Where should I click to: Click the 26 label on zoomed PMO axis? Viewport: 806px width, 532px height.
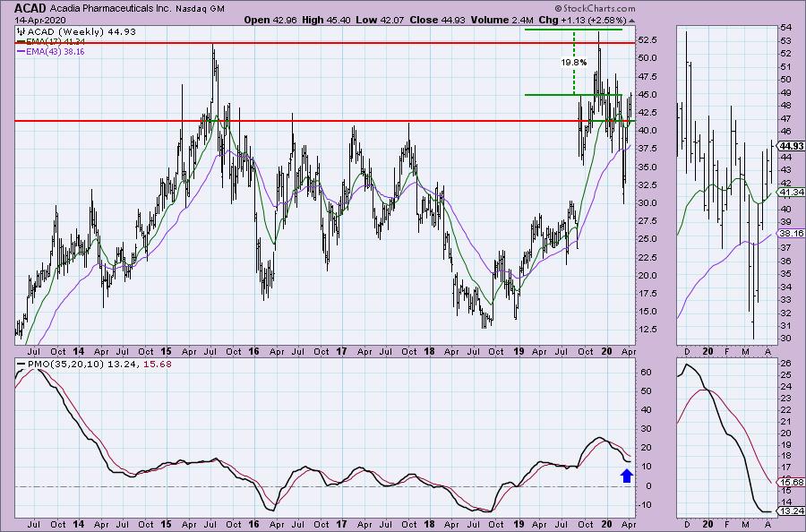tap(786, 364)
